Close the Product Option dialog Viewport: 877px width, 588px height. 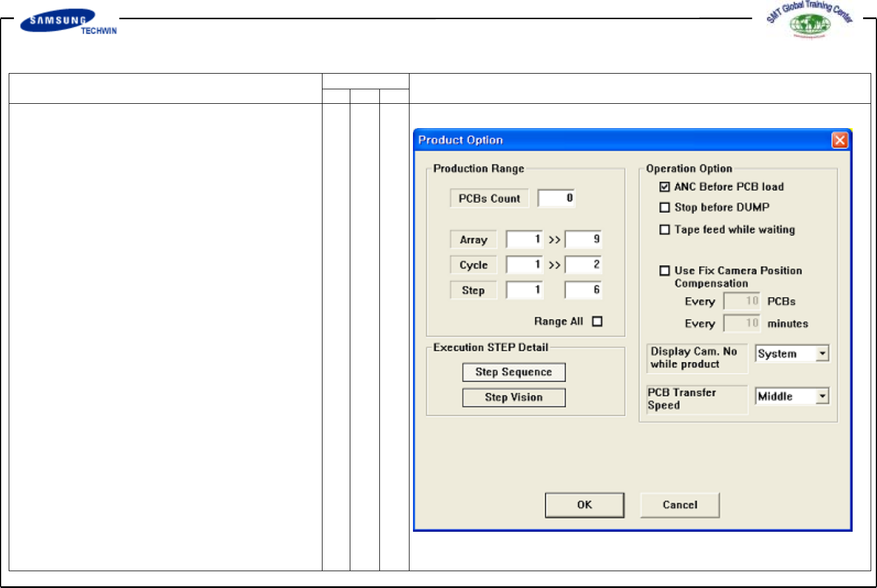coord(839,140)
